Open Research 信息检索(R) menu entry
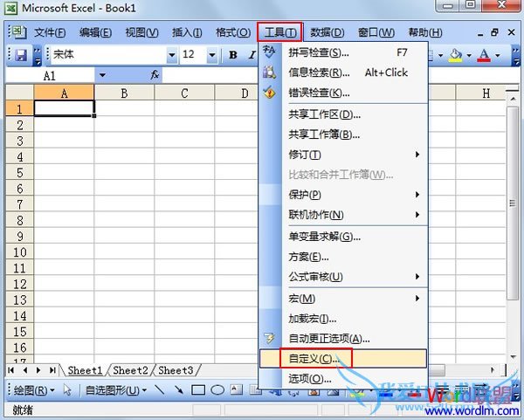This screenshot has height=420, width=524. 343,72
